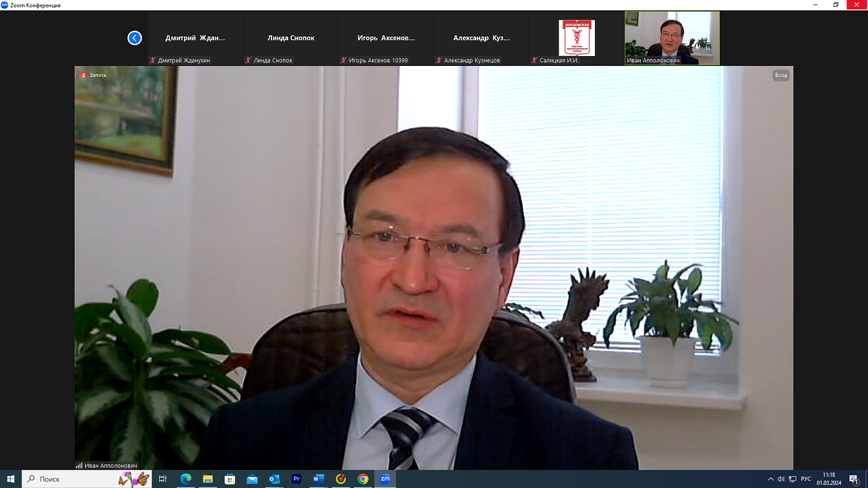Viewport: 868px width, 488px height.
Task: Launch Adobe Premiere Pro from taskbar
Action: tap(296, 479)
